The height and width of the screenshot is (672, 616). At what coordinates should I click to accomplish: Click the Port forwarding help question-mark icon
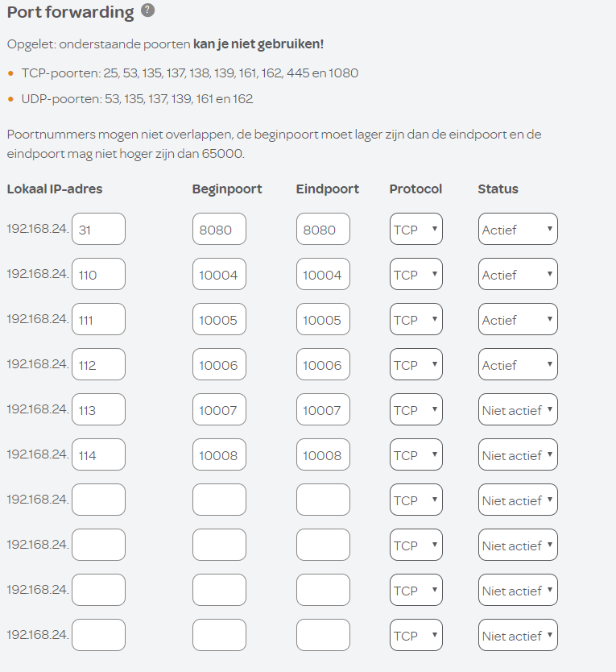click(x=147, y=10)
